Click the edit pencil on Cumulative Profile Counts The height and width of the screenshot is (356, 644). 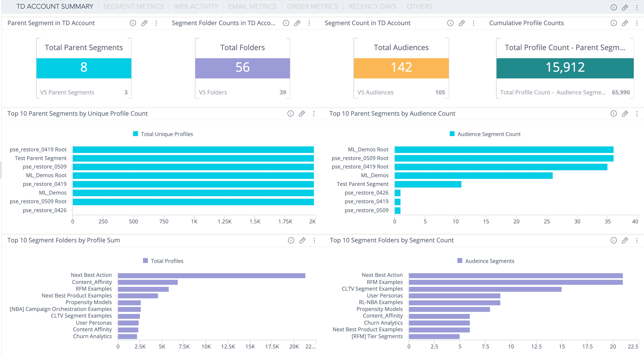click(625, 23)
